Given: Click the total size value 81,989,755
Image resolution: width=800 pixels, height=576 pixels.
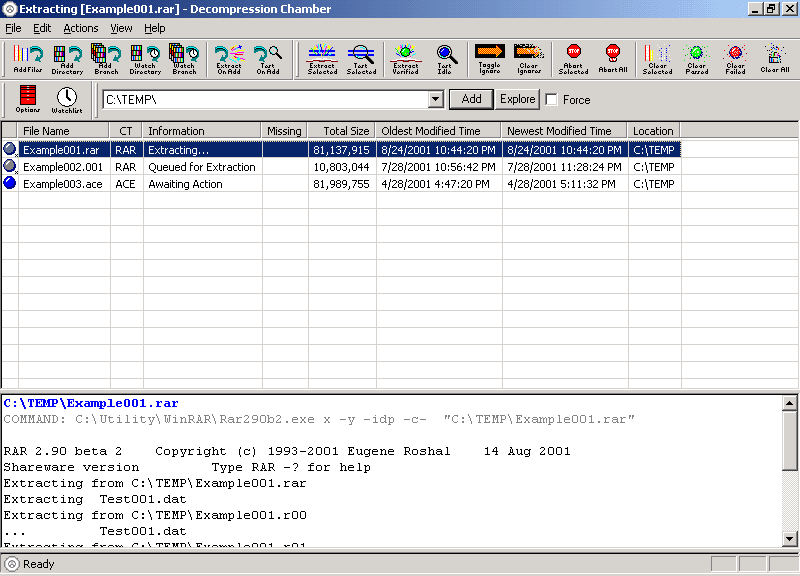Looking at the screenshot, I should pyautogui.click(x=341, y=184).
